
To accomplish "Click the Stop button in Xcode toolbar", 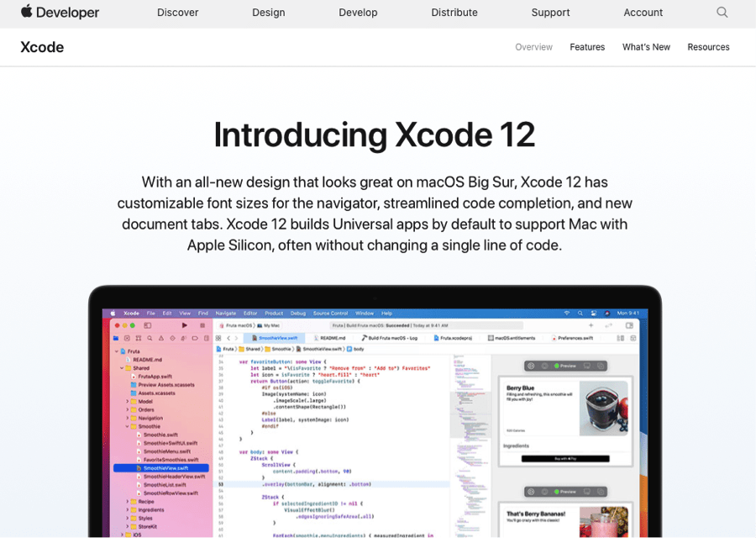I will 202,325.
